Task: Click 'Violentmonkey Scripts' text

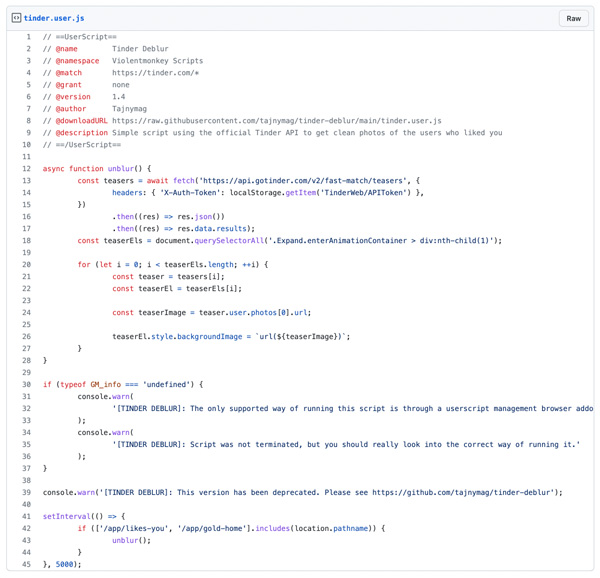Action: 157,61
